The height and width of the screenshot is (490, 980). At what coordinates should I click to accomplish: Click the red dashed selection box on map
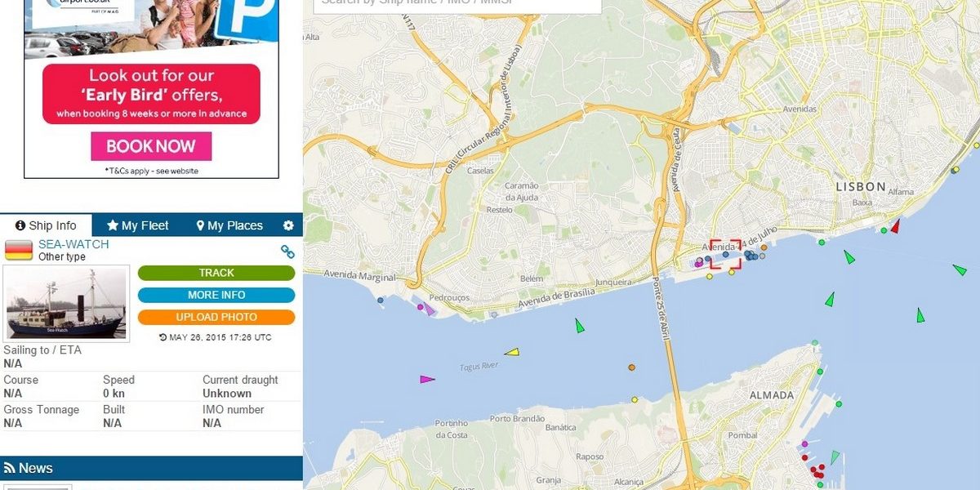(725, 254)
